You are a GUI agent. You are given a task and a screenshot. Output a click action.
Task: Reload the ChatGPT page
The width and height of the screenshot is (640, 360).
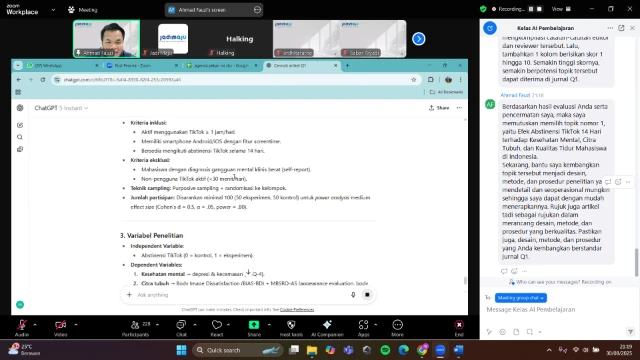coord(43,80)
